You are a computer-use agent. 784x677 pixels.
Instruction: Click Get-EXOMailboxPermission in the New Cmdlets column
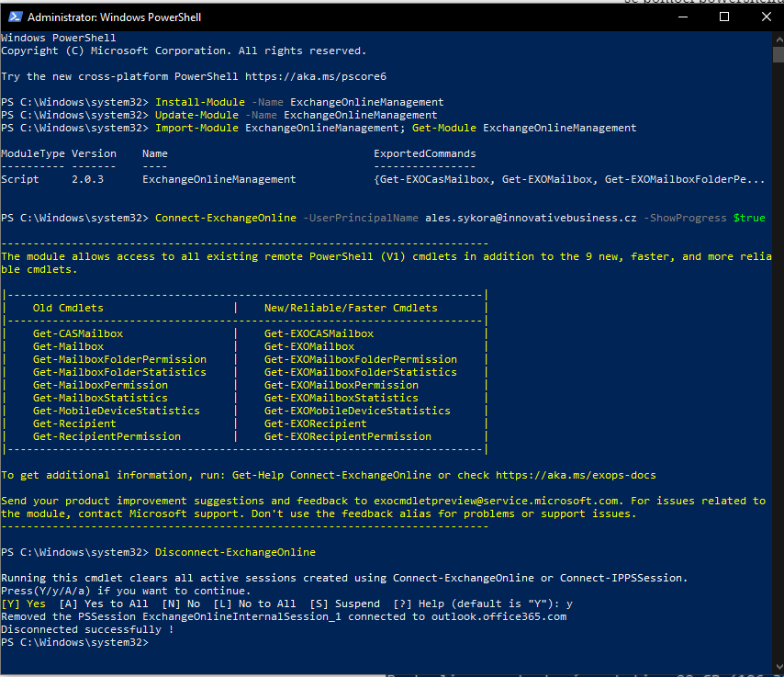click(x=341, y=385)
